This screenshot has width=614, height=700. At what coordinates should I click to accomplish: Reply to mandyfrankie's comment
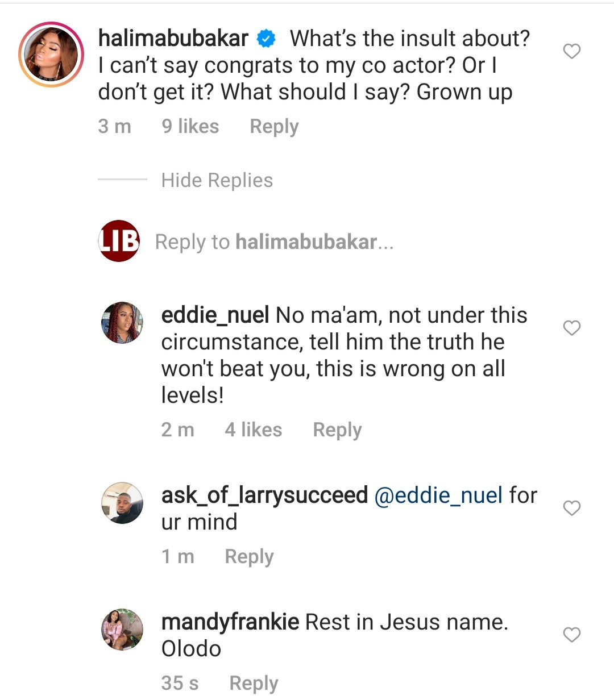coord(253,682)
